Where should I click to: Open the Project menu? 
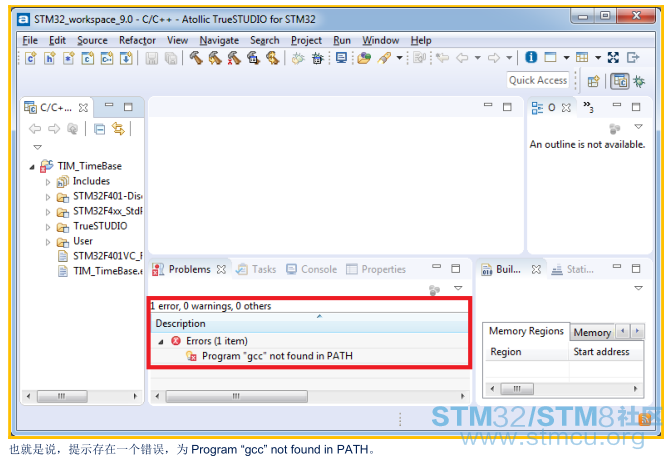[x=306, y=41]
